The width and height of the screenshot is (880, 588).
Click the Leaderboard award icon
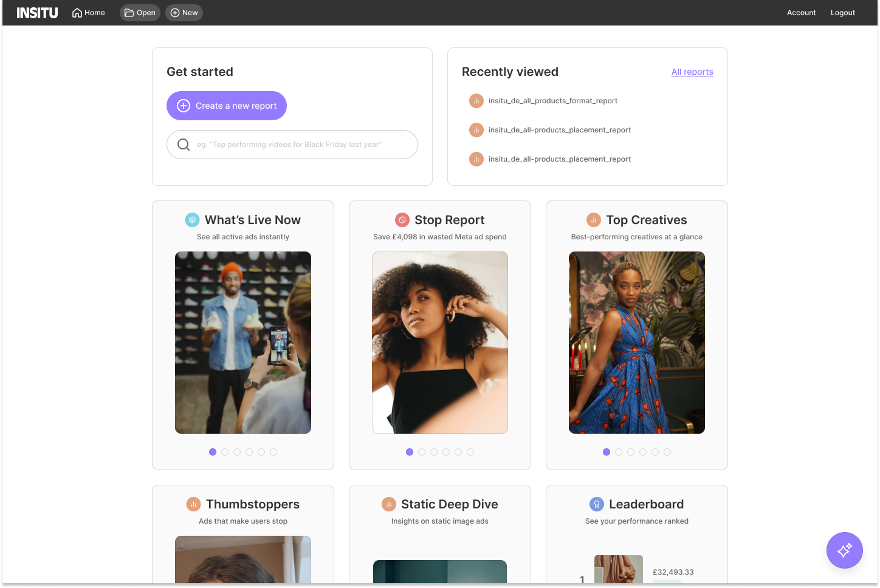(597, 504)
